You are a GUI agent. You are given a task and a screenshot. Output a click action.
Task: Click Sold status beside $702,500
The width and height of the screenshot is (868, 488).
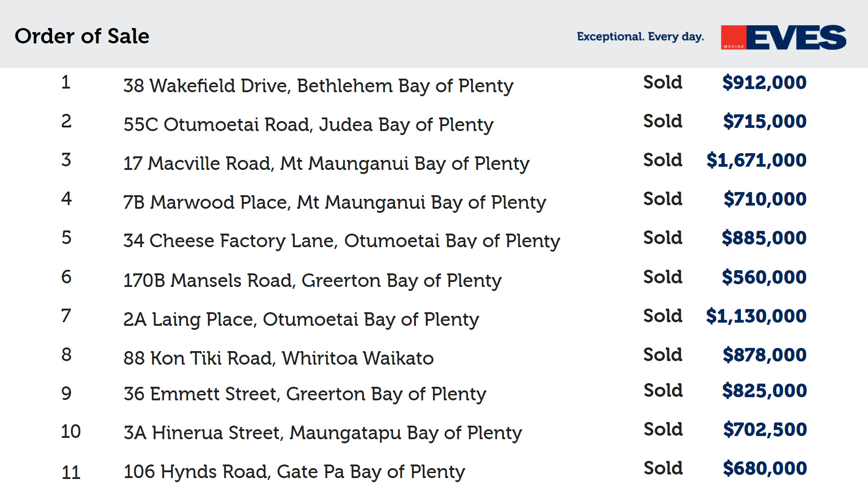click(x=663, y=429)
